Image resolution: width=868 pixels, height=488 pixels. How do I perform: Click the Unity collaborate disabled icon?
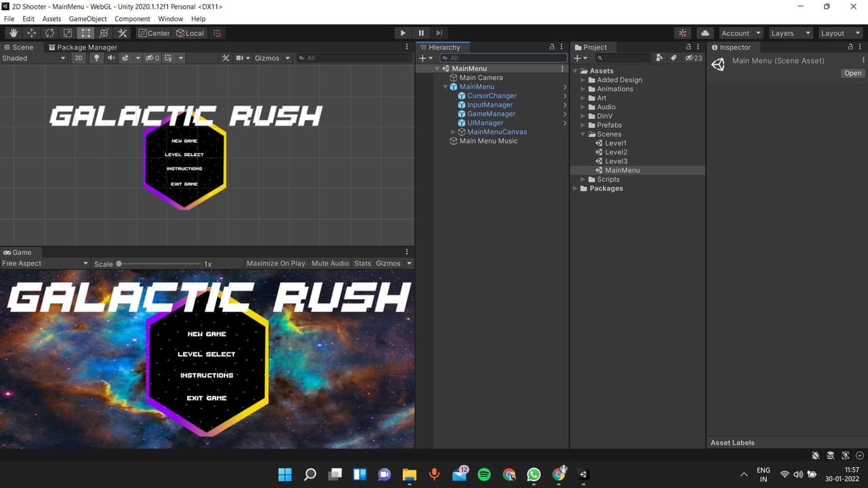coord(683,33)
